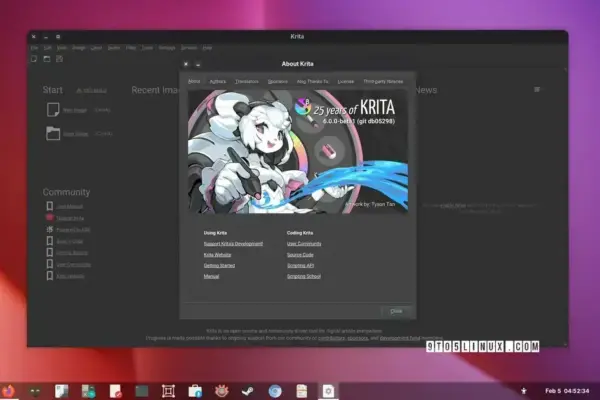Click the Powered by KDE gear icon
Screen dimensions: 600x400
pyautogui.click(x=50, y=229)
